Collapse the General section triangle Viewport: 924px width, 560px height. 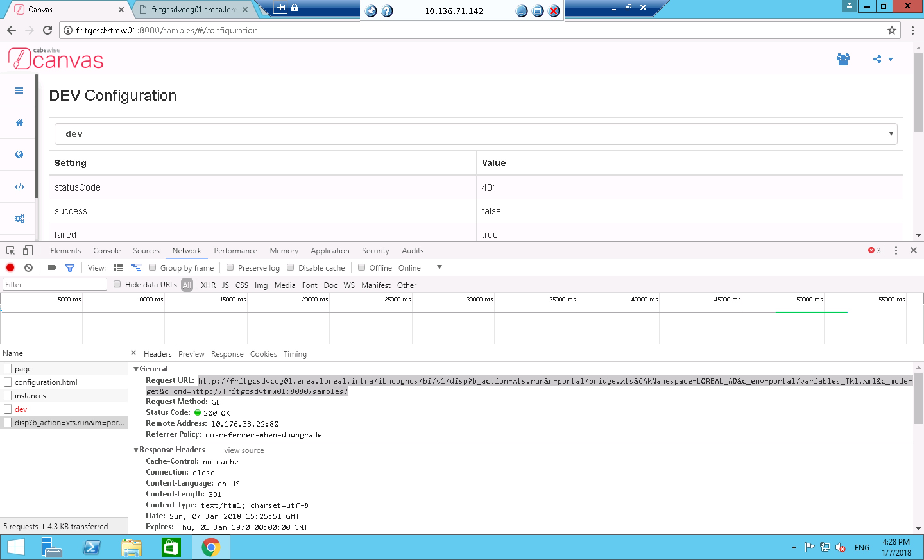pyautogui.click(x=136, y=369)
